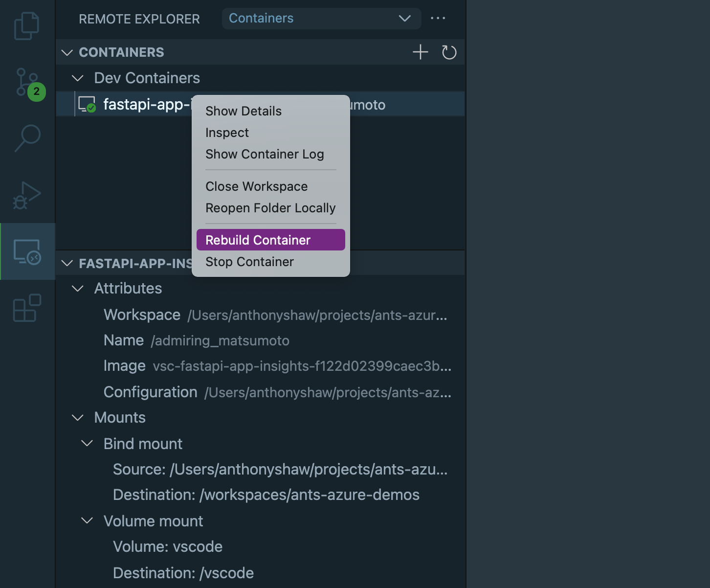Viewport: 710px width, 588px height.
Task: Refresh the Containers list
Action: coord(449,52)
